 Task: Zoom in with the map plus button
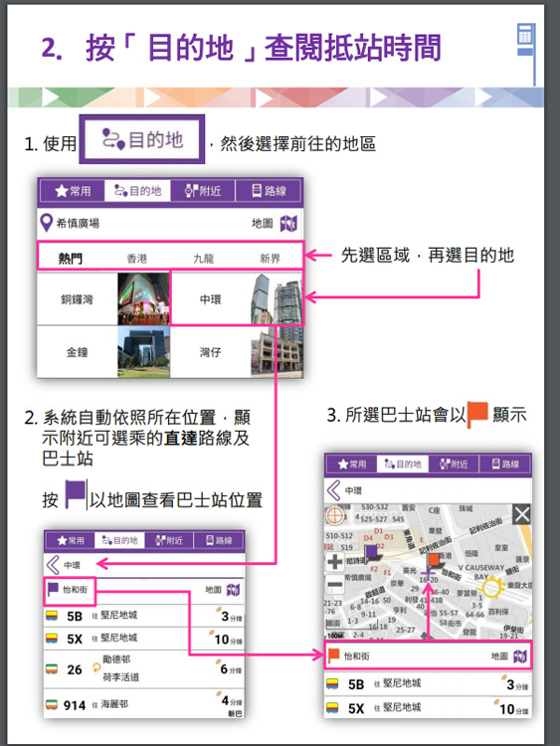pos(334,561)
